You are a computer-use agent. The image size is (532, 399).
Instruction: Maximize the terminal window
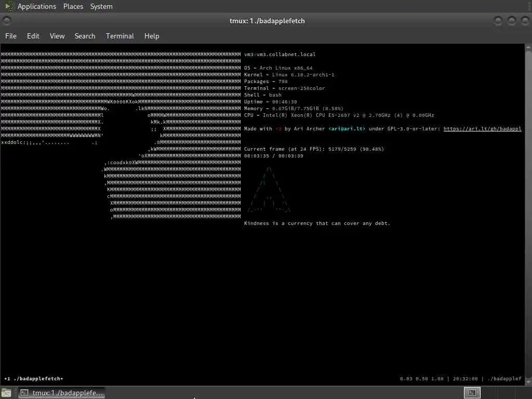[512, 21]
